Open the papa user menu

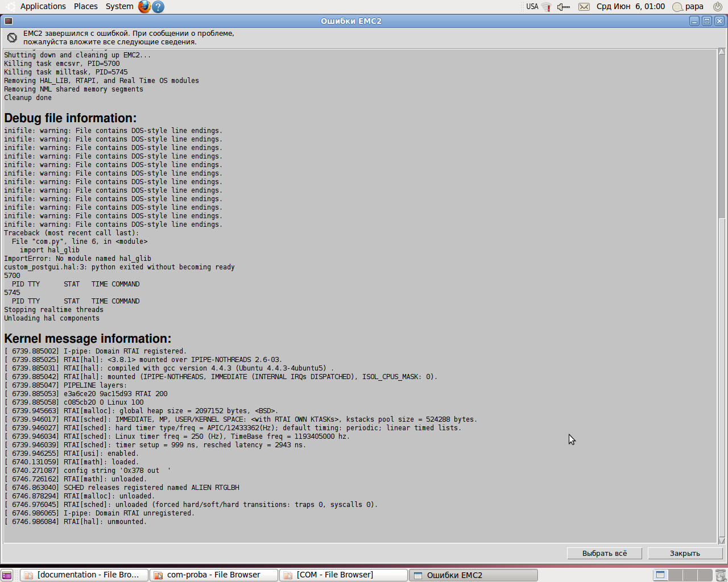tap(688, 7)
